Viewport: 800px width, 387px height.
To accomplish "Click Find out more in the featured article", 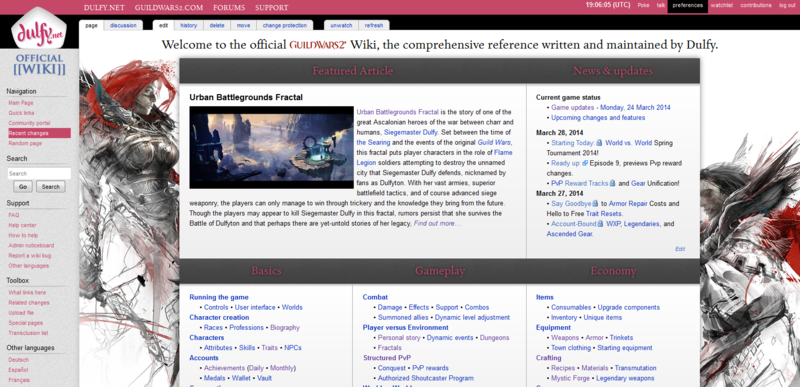I will click(x=437, y=223).
